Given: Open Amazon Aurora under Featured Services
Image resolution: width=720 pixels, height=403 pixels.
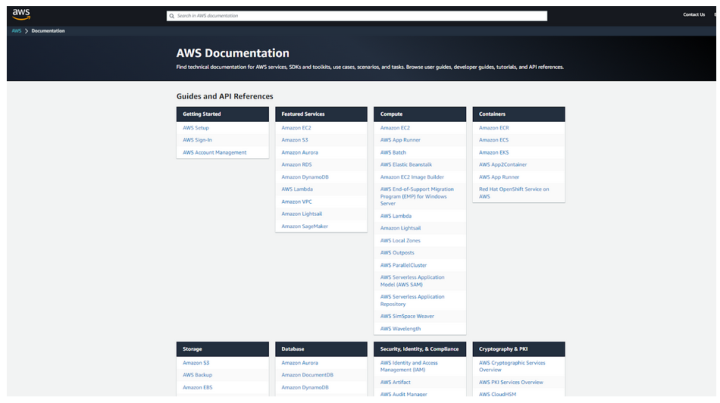Looking at the screenshot, I should [x=300, y=152].
